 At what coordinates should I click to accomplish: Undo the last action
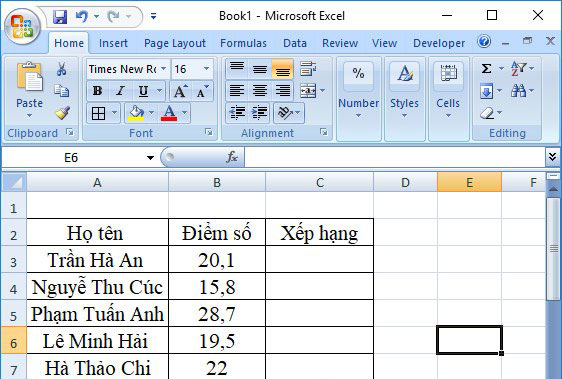coord(82,16)
